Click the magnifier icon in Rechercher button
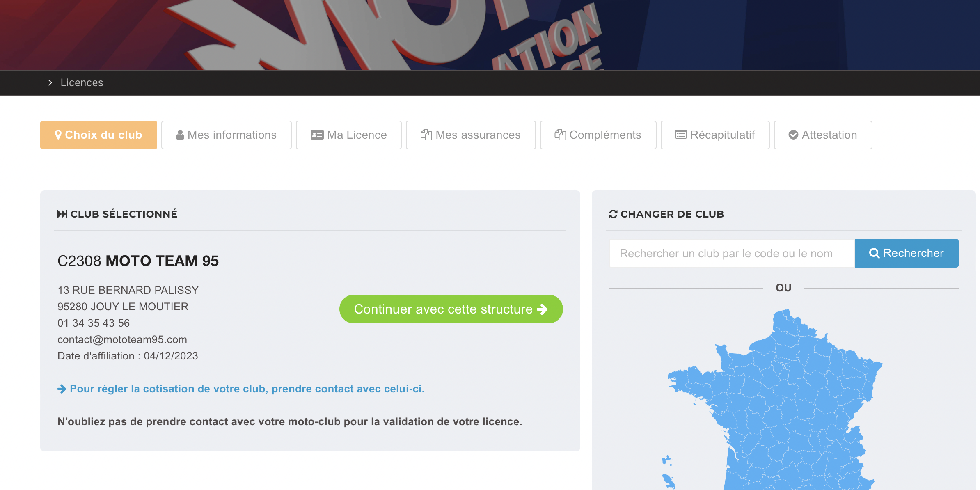Screen dimensions: 980x490 874,253
